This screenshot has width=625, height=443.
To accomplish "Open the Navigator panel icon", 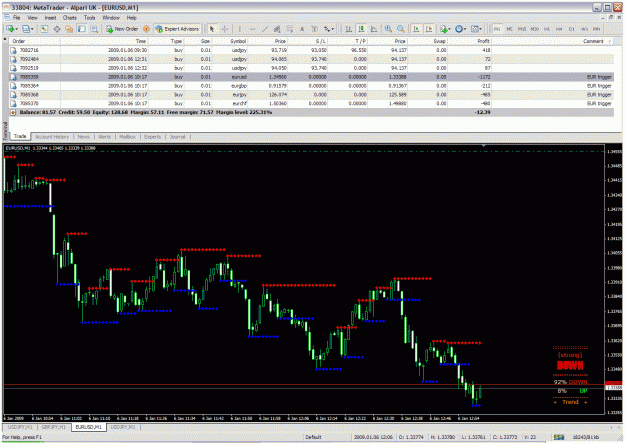I will [x=69, y=29].
